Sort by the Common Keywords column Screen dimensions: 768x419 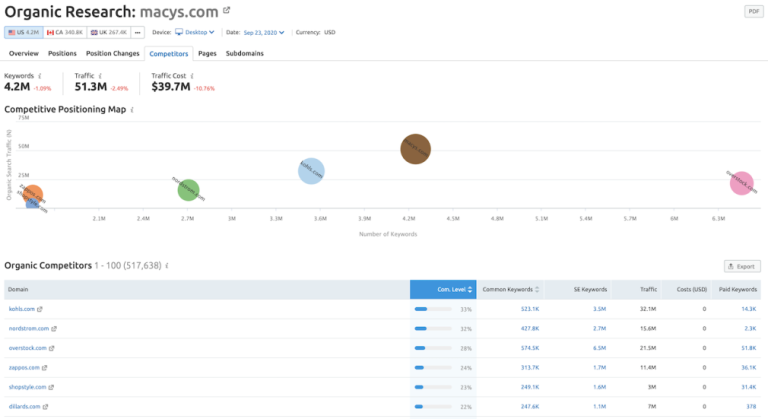pyautogui.click(x=510, y=290)
